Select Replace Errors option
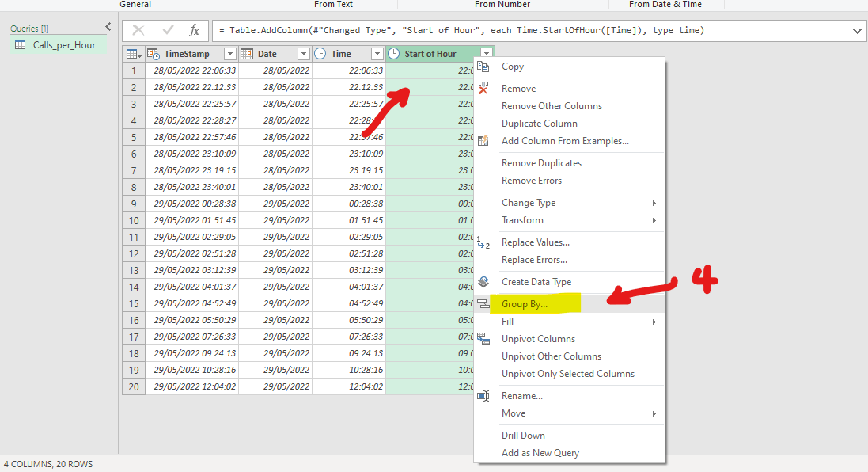Image resolution: width=868 pixels, height=472 pixels. (x=535, y=260)
